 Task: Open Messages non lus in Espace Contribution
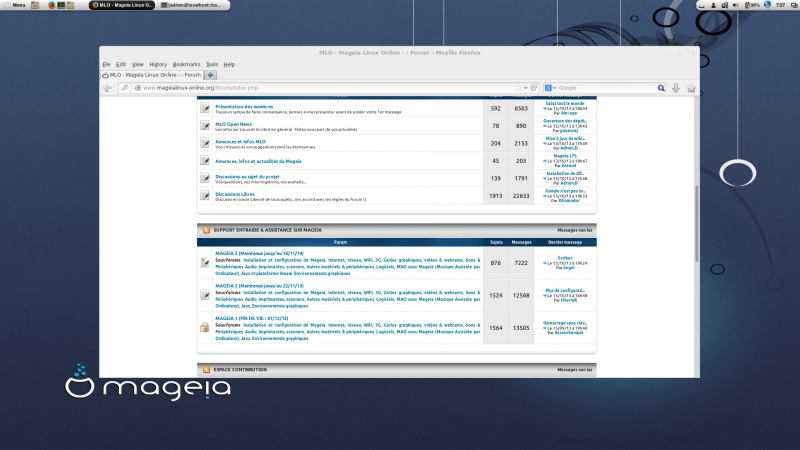pyautogui.click(x=574, y=369)
